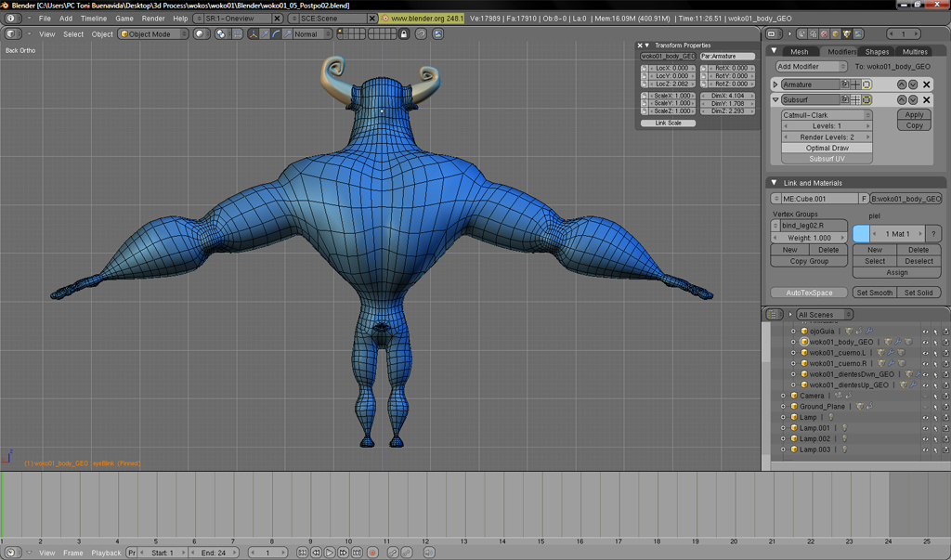Open the Add Modifier dropdown
The image size is (951, 560).
[812, 67]
